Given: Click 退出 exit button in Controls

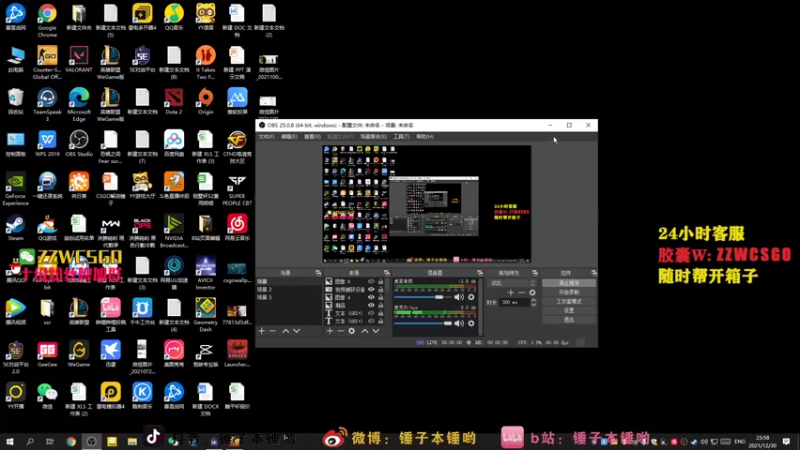Looking at the screenshot, I should pos(569,319).
